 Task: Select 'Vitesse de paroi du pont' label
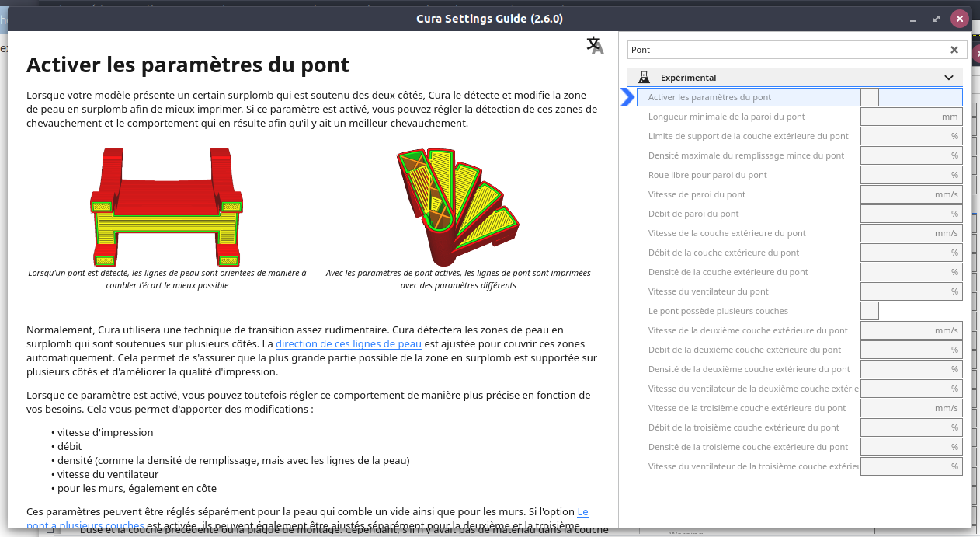coord(697,194)
